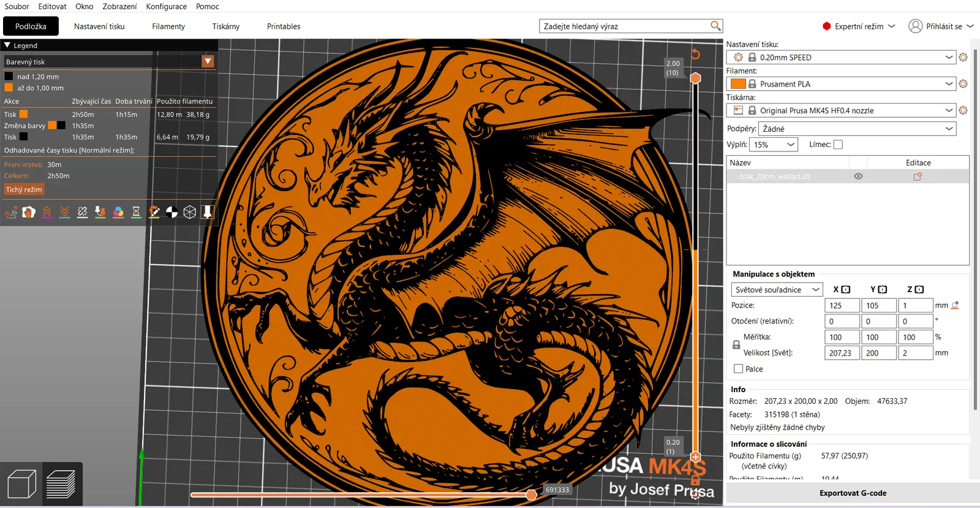
Task: Switch to the Filamenty tab
Action: (x=168, y=26)
